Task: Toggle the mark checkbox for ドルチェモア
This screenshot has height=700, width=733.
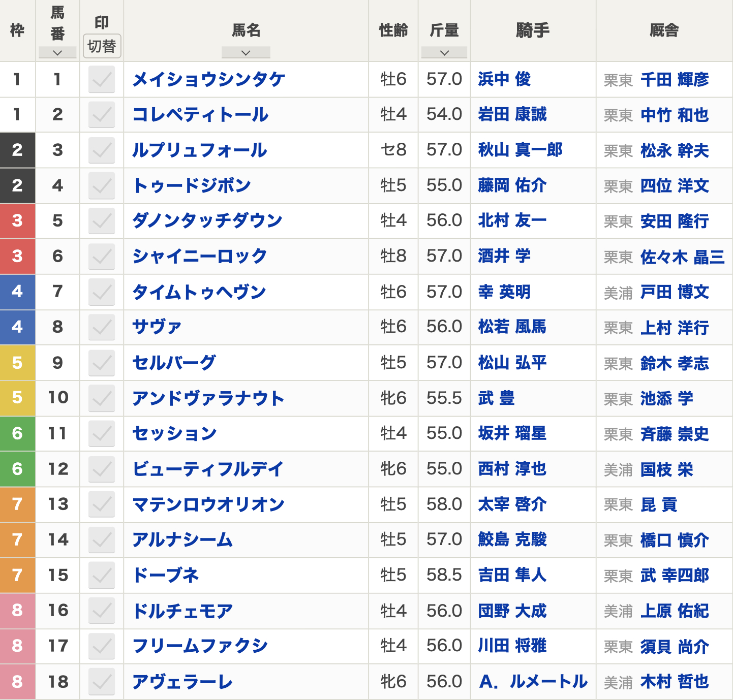Action: point(102,611)
